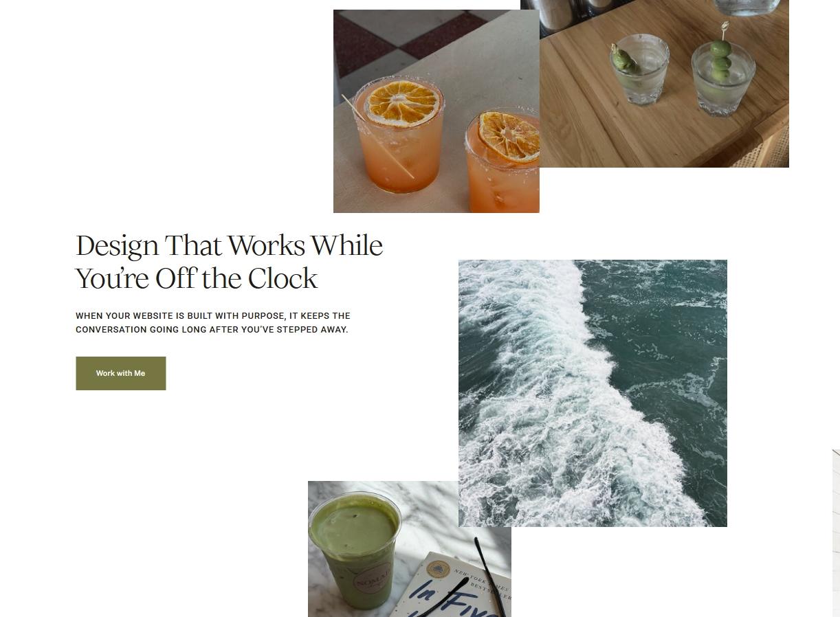The height and width of the screenshot is (617, 840).
Task: Open the orange cocktails photo
Action: click(436, 111)
